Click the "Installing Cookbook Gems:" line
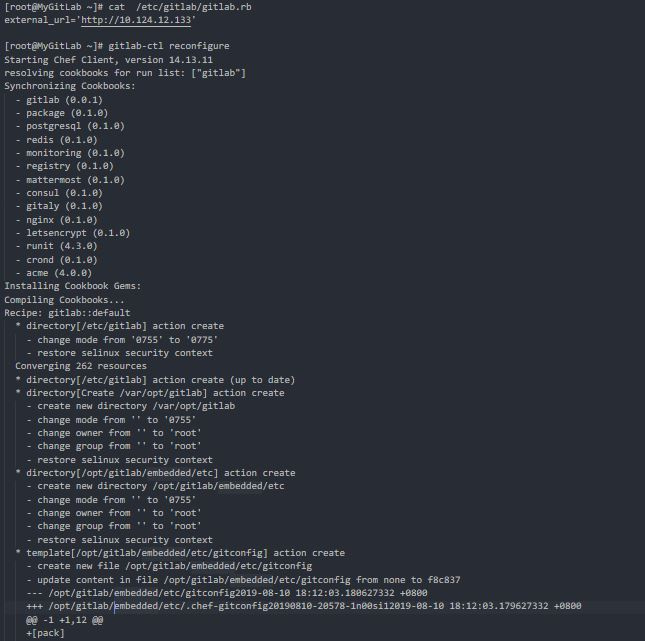 tap(73, 286)
